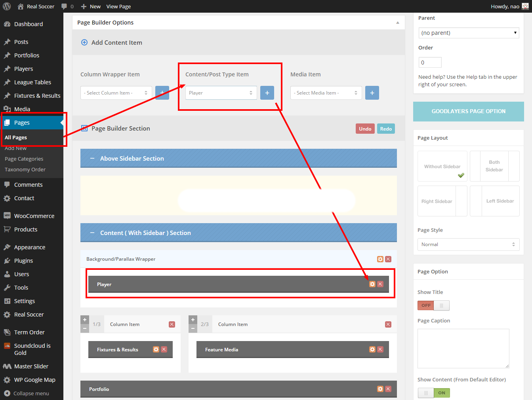Open settings gear on Player item
The height and width of the screenshot is (400, 532).
click(372, 284)
